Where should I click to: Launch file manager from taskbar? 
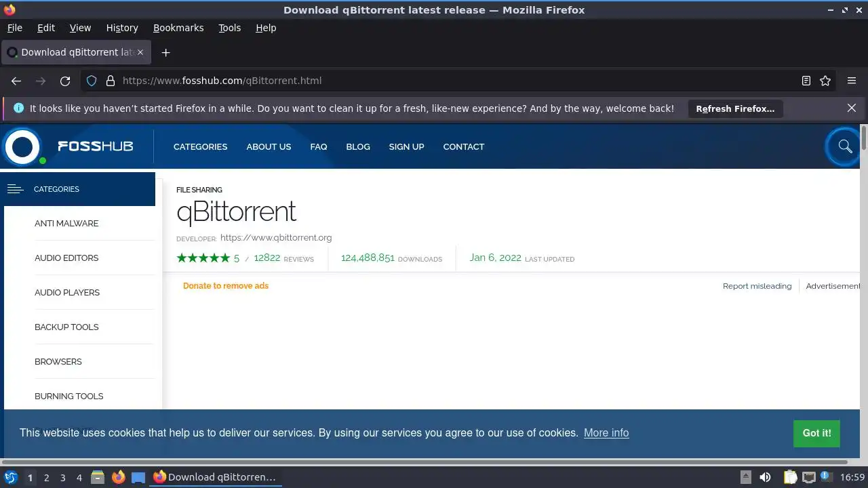98,477
